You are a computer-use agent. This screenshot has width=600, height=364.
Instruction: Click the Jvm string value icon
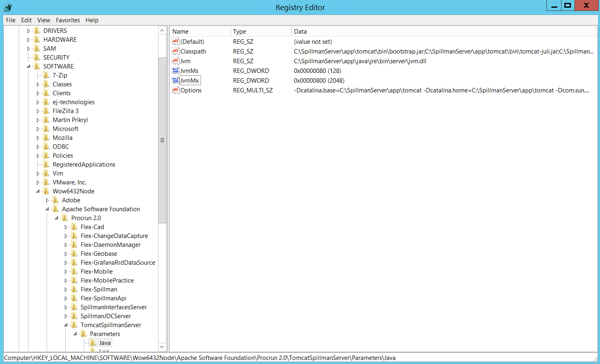[176, 61]
